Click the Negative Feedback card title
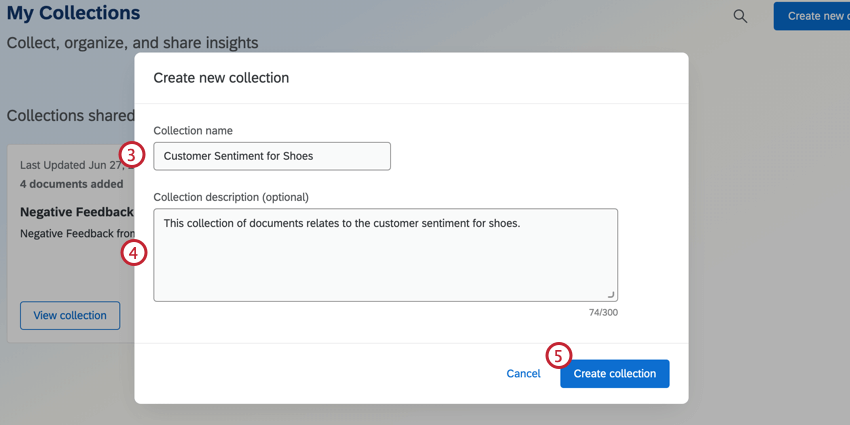Image resolution: width=850 pixels, height=425 pixels. pyautogui.click(x=77, y=212)
